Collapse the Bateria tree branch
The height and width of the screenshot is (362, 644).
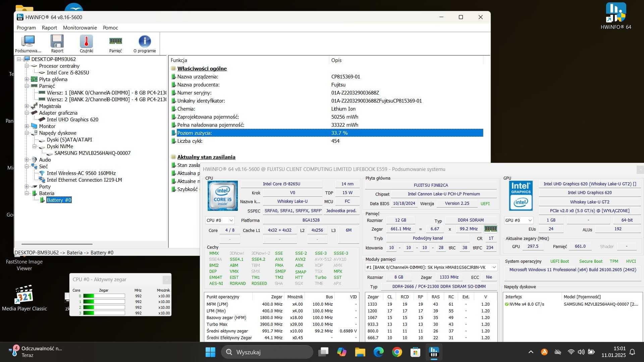[26, 193]
